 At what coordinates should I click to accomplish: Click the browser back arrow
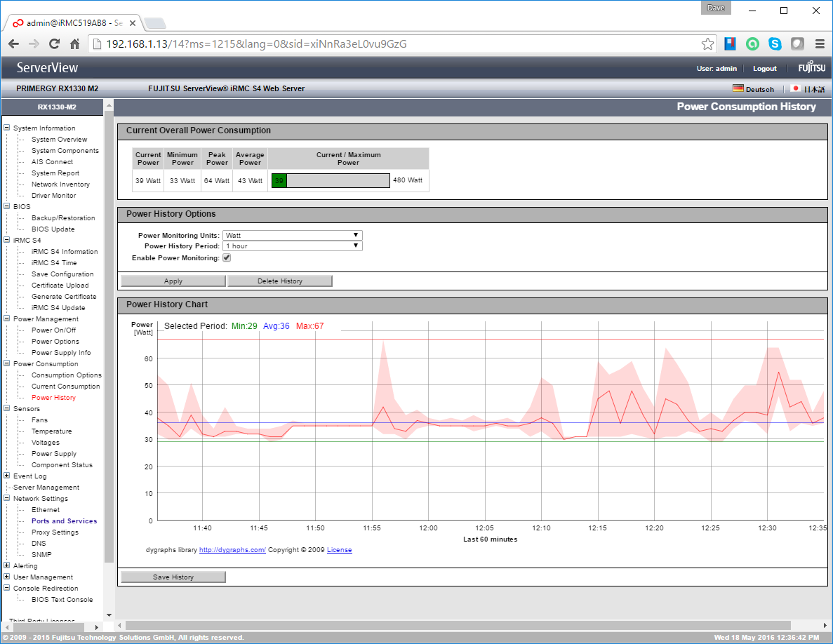tap(13, 44)
